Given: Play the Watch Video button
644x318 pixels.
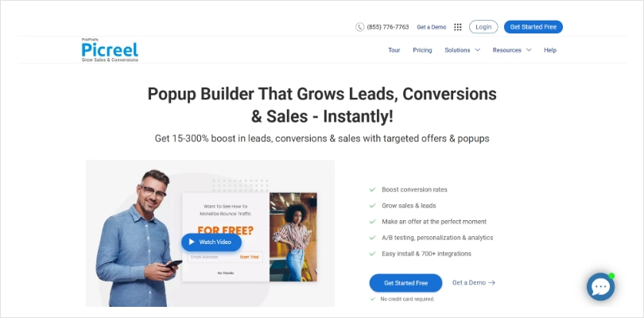Looking at the screenshot, I should click(x=211, y=242).
